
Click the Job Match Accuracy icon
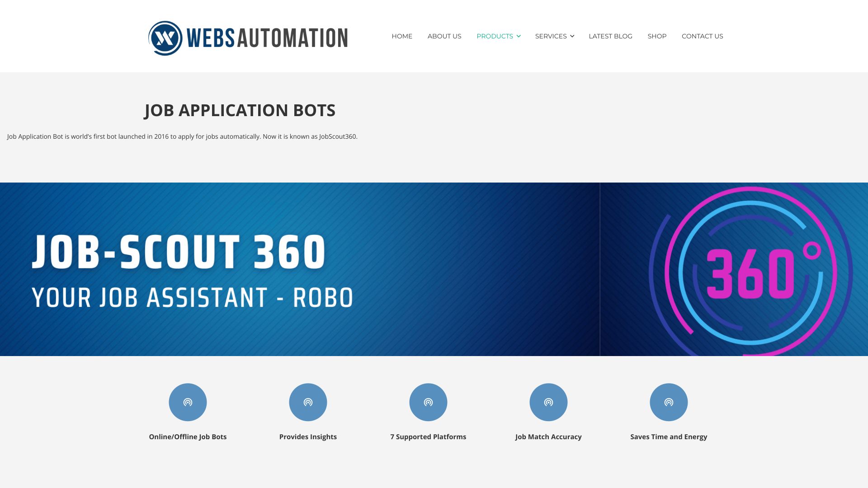click(548, 402)
